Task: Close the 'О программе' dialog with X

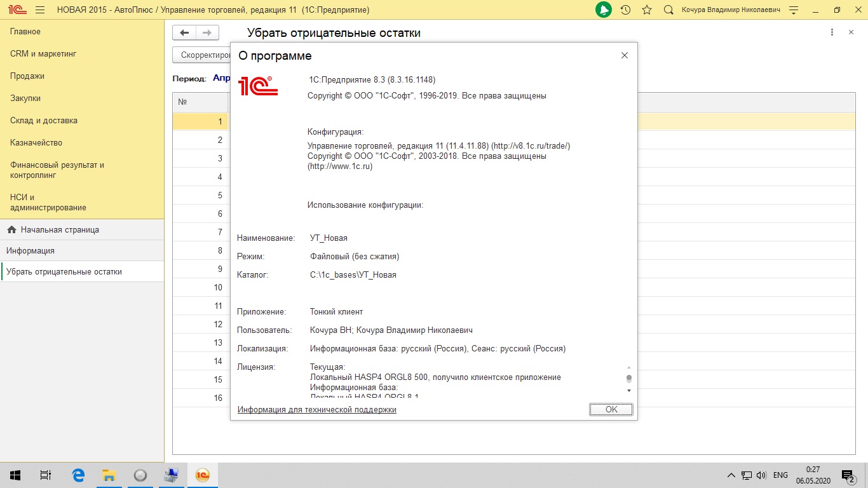Action: (625, 55)
